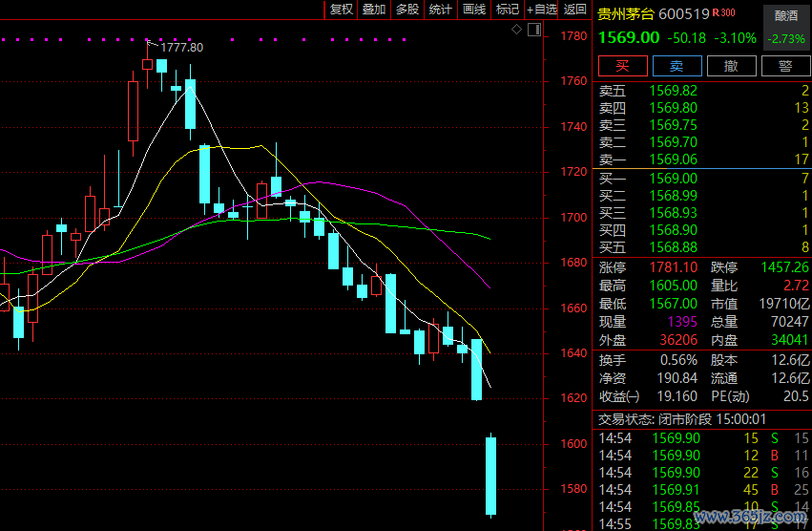Screen dimensions: 812x531
Task: Add stock via +自选 button
Action: (x=541, y=10)
